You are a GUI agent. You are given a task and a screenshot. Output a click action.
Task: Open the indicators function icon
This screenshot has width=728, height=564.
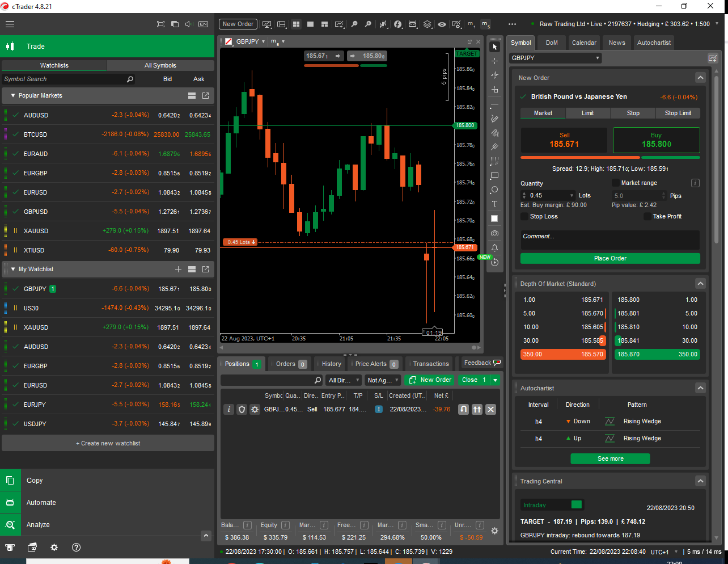(x=398, y=24)
